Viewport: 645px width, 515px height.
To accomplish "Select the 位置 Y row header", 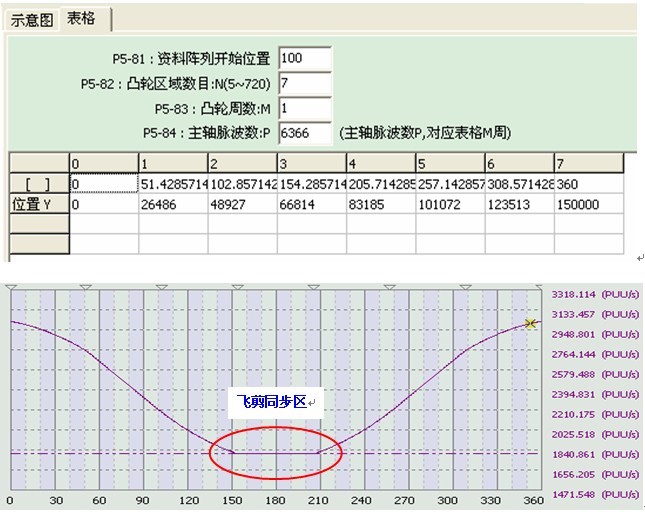I will click(36, 204).
